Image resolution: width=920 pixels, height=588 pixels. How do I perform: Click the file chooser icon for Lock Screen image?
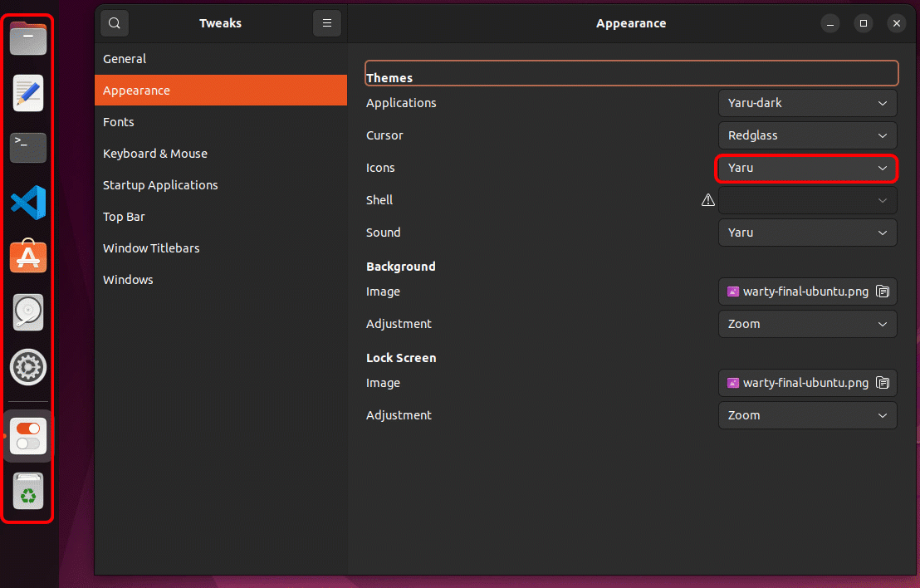[883, 383]
